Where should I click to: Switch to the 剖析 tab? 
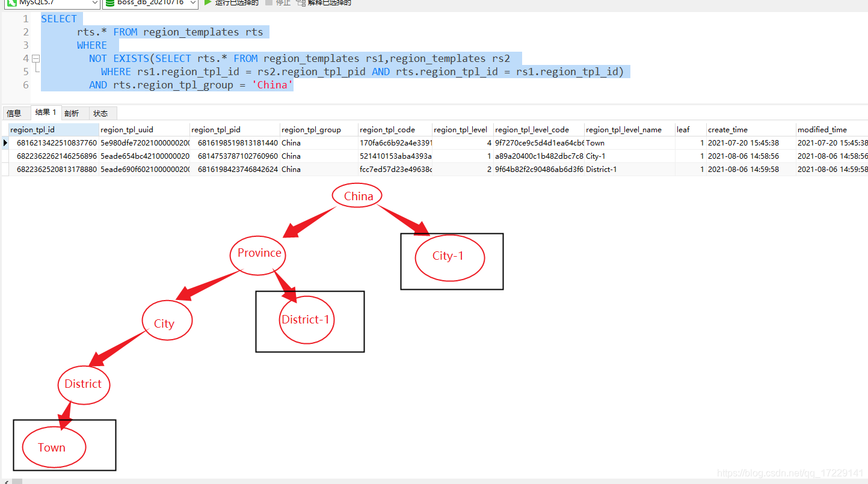tap(73, 112)
